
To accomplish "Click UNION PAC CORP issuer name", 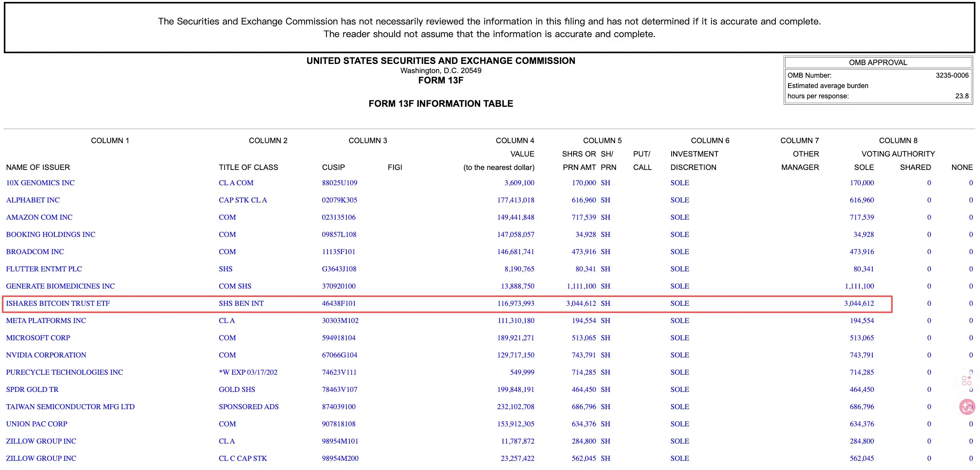I will click(37, 424).
